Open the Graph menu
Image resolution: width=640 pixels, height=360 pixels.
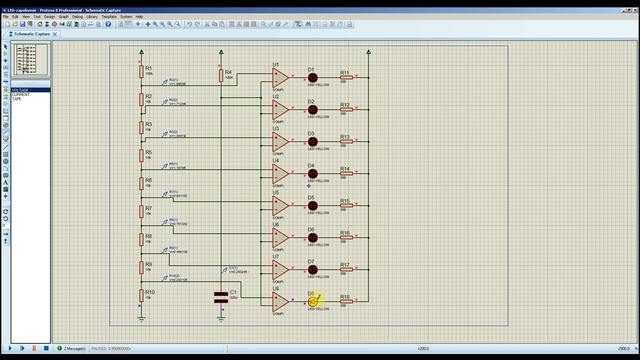point(64,17)
